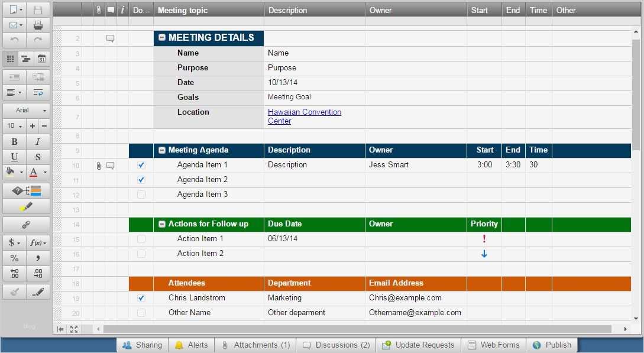Switch to Grid view

(11, 59)
